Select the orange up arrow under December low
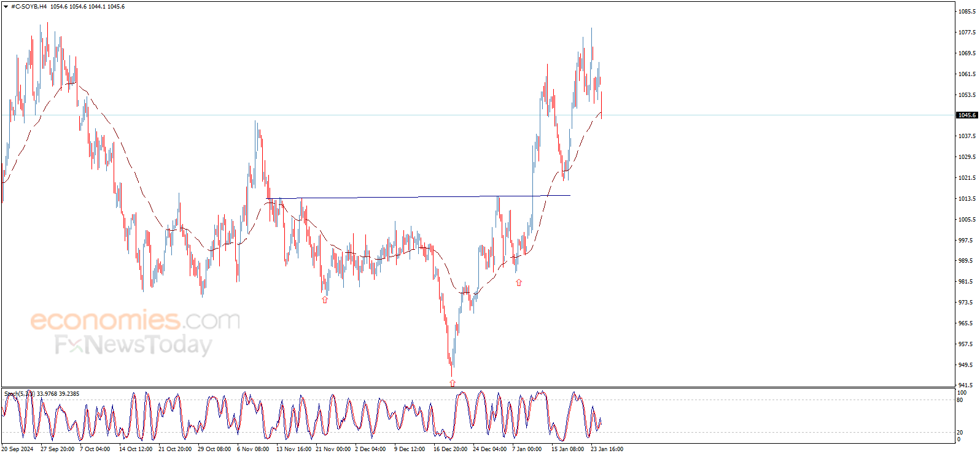The image size is (980, 456). pos(453,383)
